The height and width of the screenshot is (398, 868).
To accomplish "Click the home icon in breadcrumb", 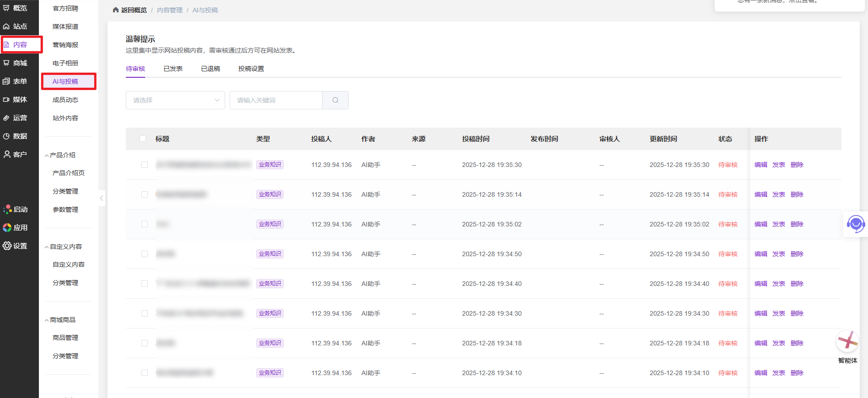I will [116, 10].
